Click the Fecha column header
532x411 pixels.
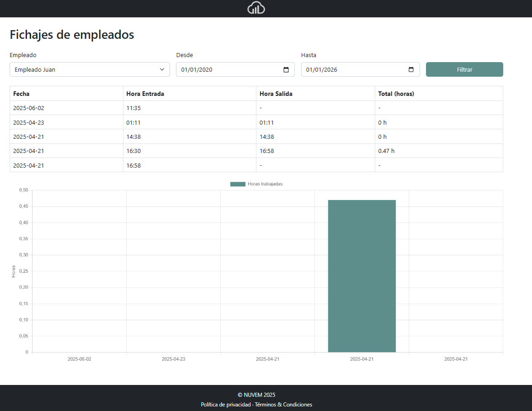point(21,94)
